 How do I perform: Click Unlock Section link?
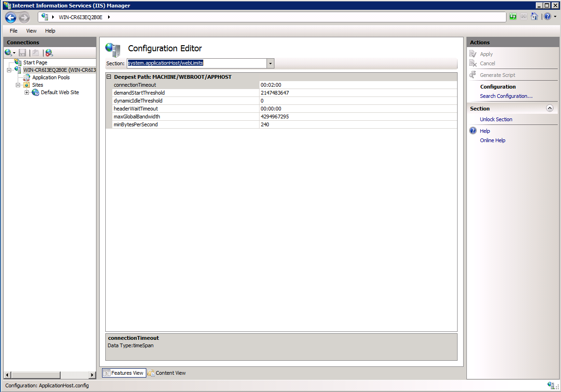point(496,119)
